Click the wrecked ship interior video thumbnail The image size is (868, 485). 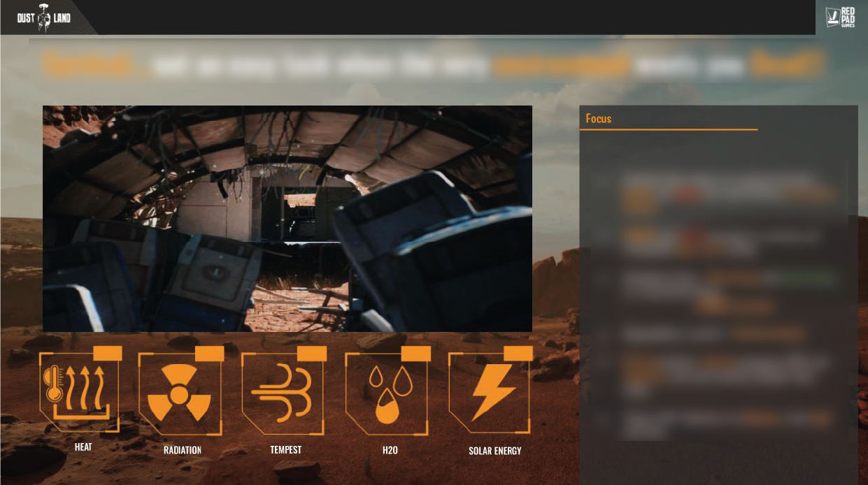click(287, 218)
